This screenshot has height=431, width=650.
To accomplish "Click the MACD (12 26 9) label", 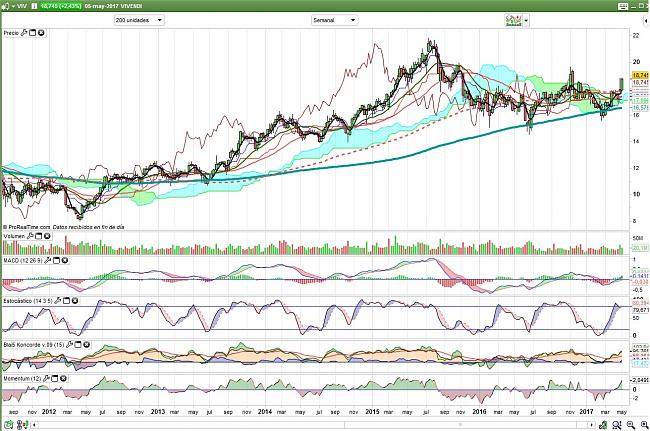I will point(23,261).
